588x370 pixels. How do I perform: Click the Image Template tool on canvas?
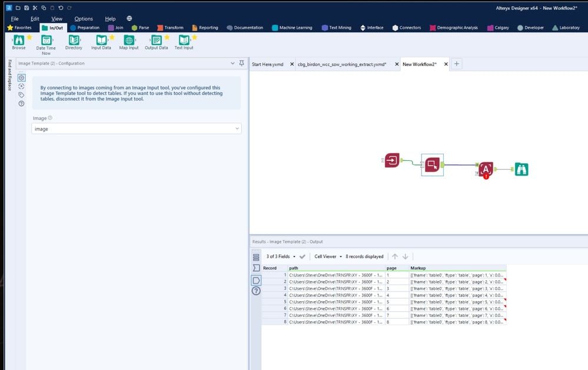[433, 165]
